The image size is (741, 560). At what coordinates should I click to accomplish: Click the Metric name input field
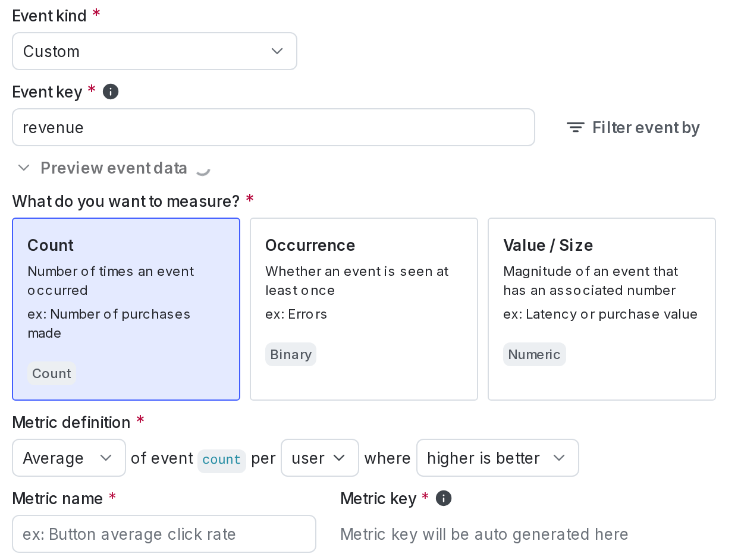pos(164,534)
